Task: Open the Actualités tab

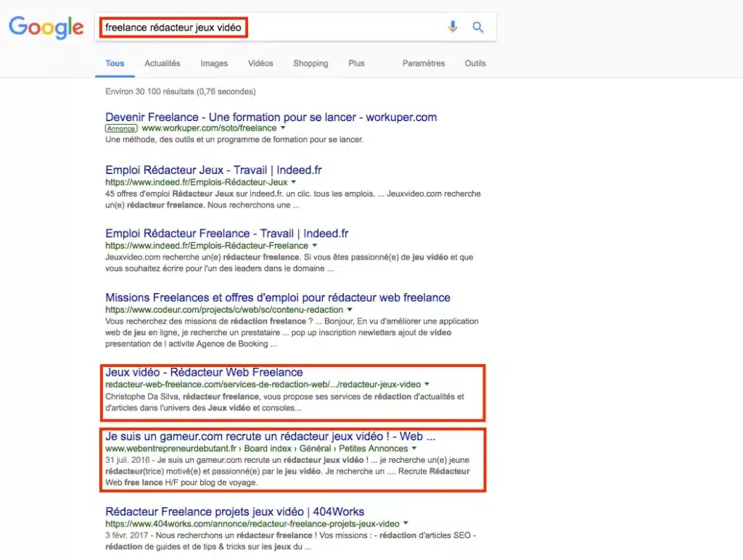Action: coord(162,64)
